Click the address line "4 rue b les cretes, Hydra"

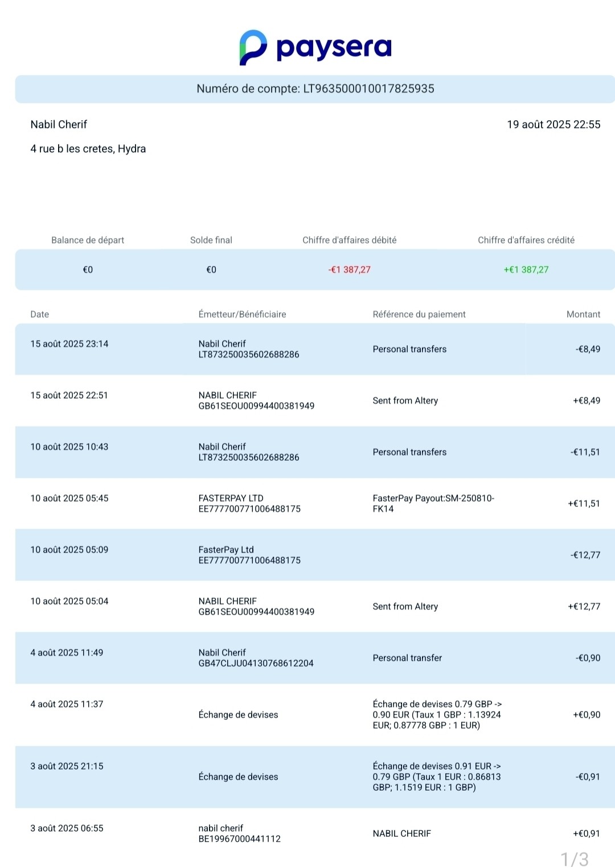[88, 149]
